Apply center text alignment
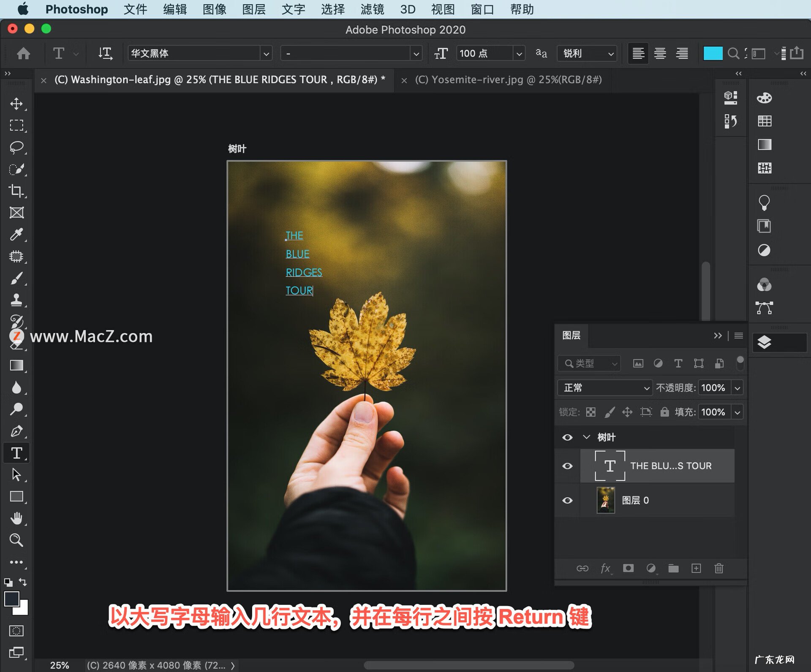Image resolution: width=811 pixels, height=672 pixels. [660, 53]
